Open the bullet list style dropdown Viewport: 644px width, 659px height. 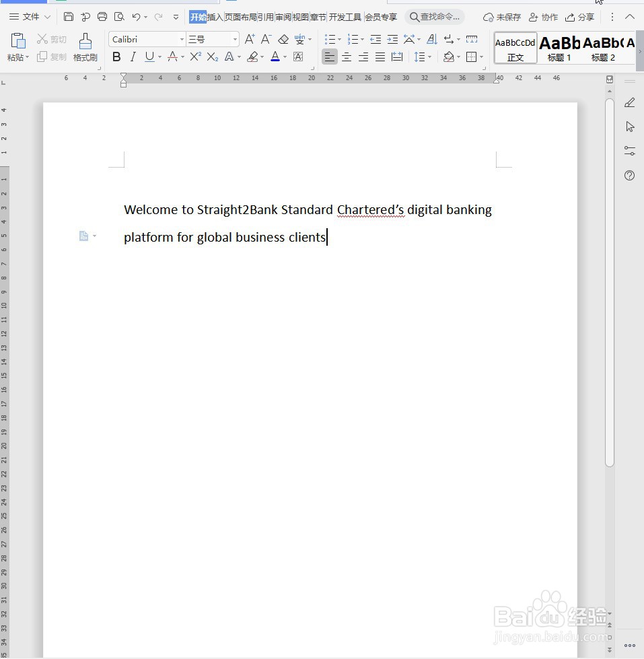pyautogui.click(x=339, y=40)
